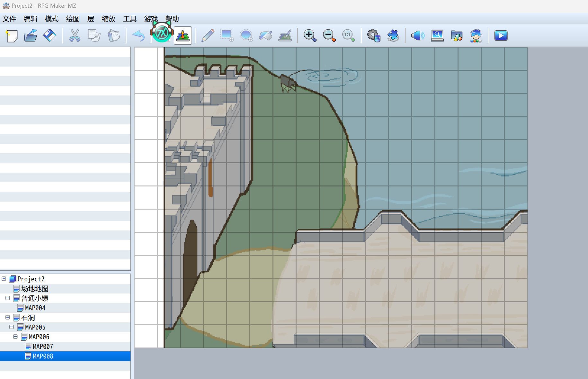This screenshot has height=379, width=588.
Task: Click the Cut scissors icon
Action: [x=75, y=36]
